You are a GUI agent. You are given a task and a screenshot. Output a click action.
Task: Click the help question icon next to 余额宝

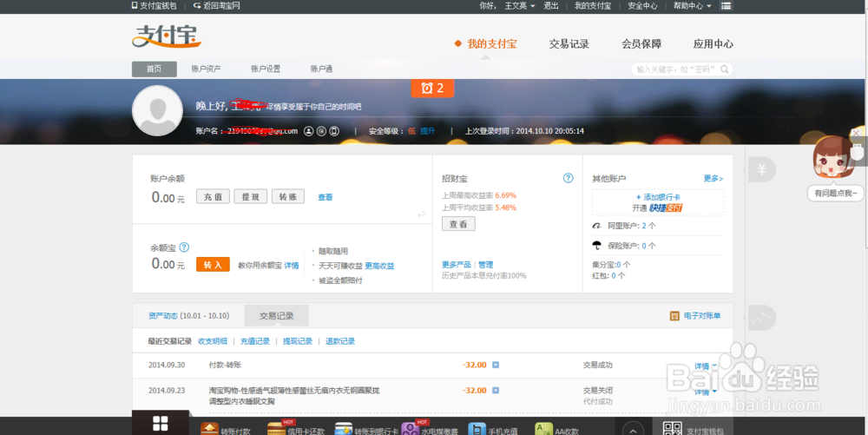pos(184,247)
